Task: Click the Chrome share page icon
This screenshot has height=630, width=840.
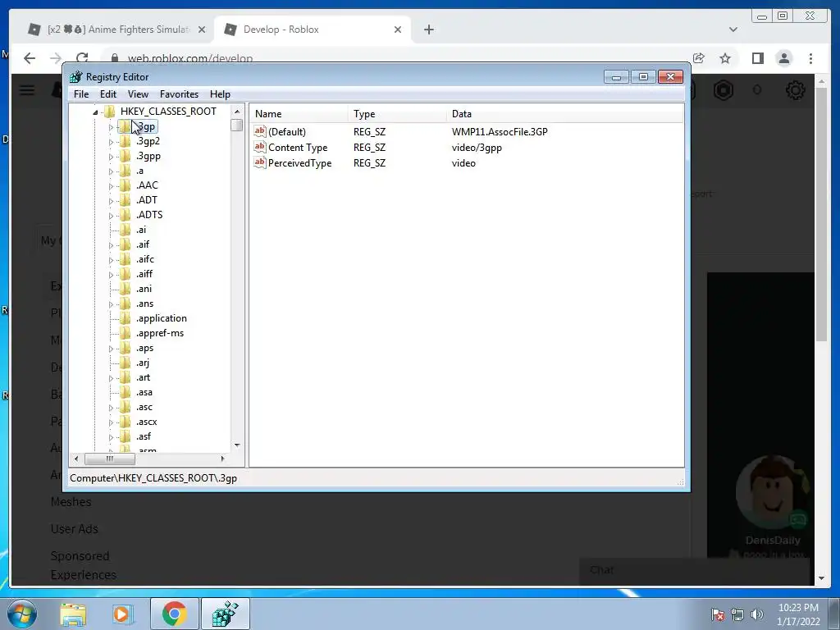Action: point(699,58)
